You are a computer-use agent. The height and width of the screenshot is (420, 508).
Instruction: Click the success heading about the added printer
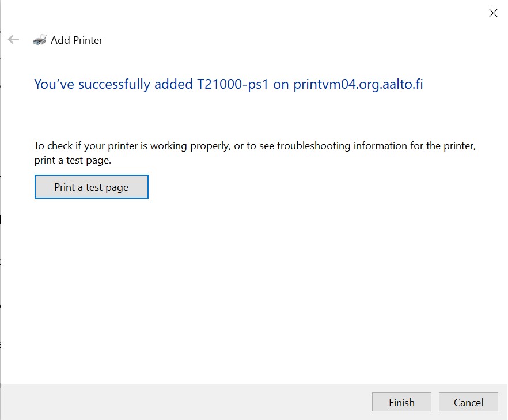229,84
